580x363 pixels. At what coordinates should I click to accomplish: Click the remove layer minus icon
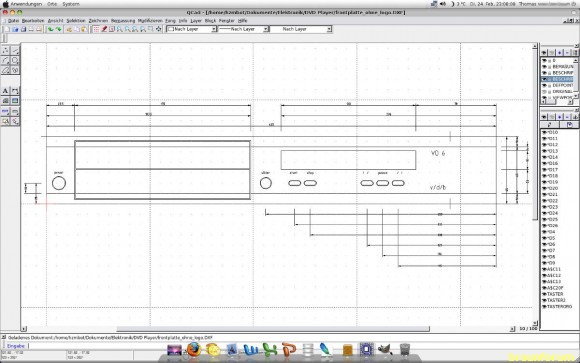click(567, 53)
